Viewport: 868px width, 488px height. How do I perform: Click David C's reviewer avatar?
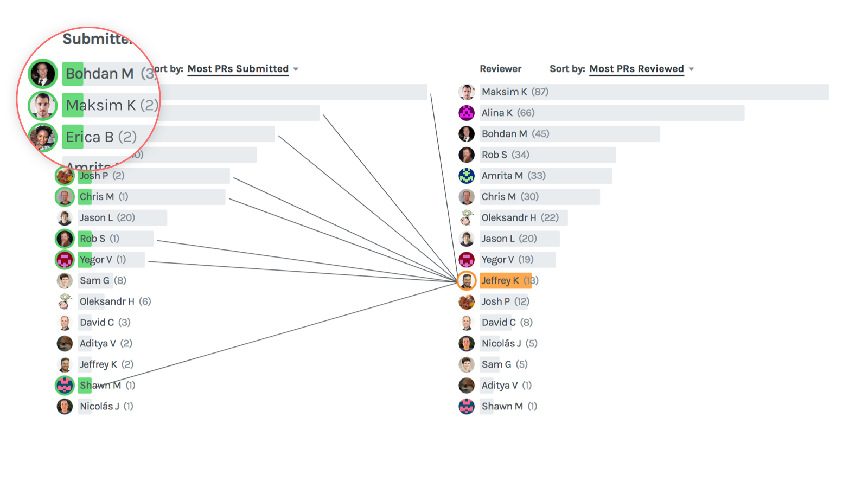[x=467, y=323]
